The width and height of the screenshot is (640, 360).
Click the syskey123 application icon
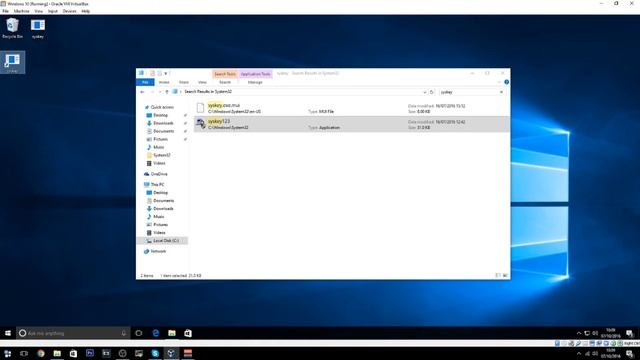[x=200, y=124]
